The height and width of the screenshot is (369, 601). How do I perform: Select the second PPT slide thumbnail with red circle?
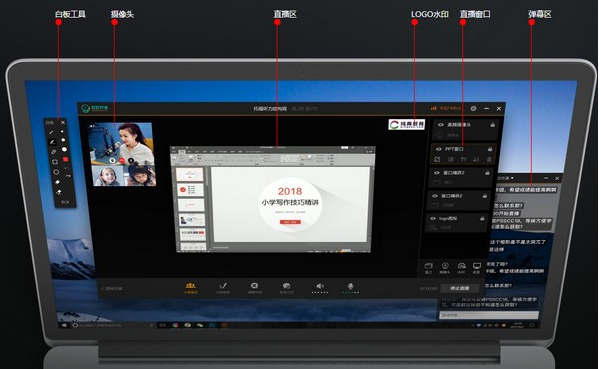[x=191, y=190]
